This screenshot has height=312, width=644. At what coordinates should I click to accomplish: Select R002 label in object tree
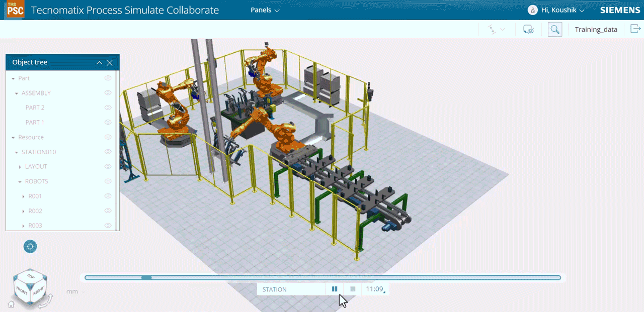coord(35,211)
